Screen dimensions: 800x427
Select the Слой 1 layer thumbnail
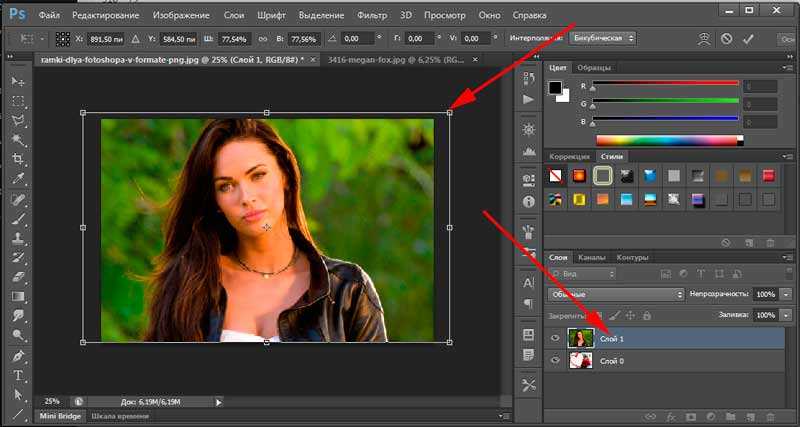(x=581, y=338)
